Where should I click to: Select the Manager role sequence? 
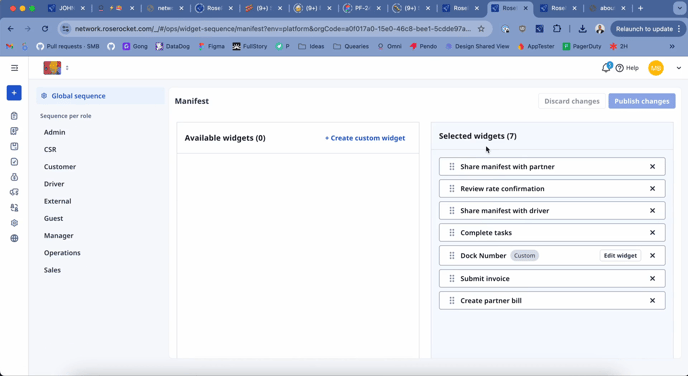(58, 236)
